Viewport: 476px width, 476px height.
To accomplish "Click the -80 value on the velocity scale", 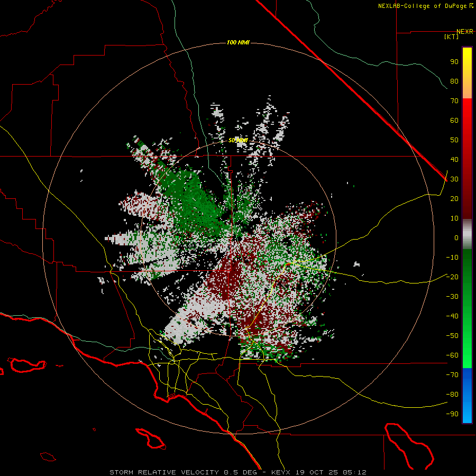I will [452, 395].
